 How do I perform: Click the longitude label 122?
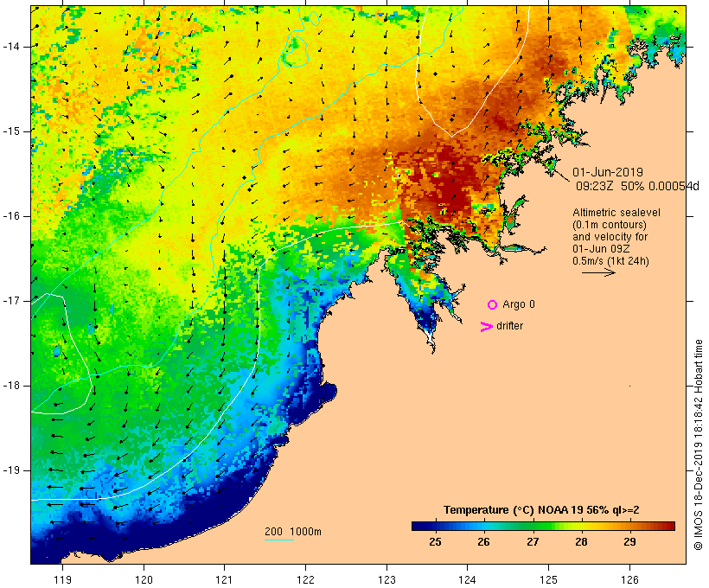[306, 579]
